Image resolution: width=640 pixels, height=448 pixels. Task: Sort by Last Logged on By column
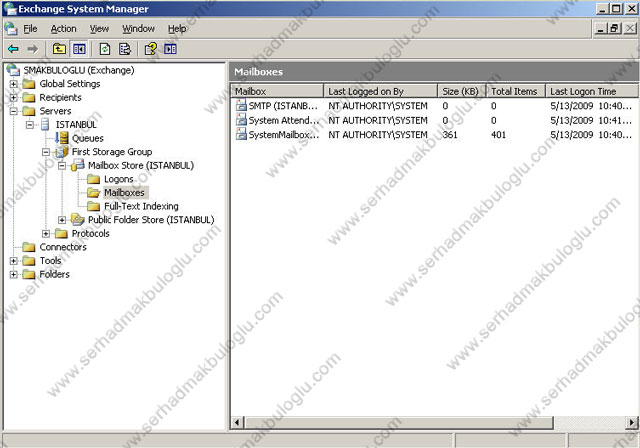[x=380, y=91]
